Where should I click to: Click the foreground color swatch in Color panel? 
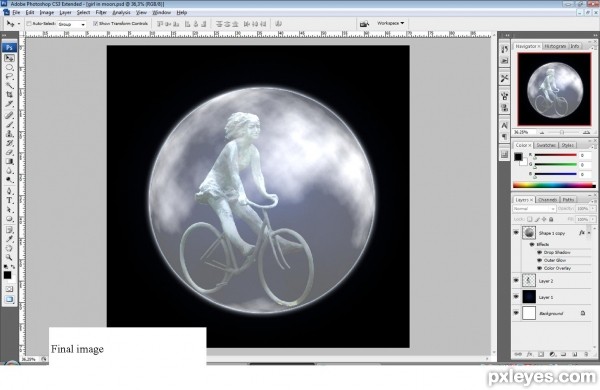(518, 157)
